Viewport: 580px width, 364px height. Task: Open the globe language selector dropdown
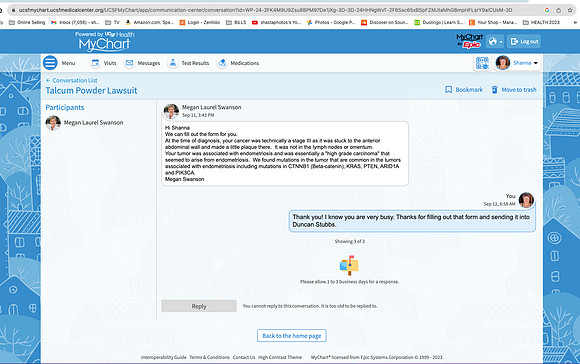click(495, 41)
